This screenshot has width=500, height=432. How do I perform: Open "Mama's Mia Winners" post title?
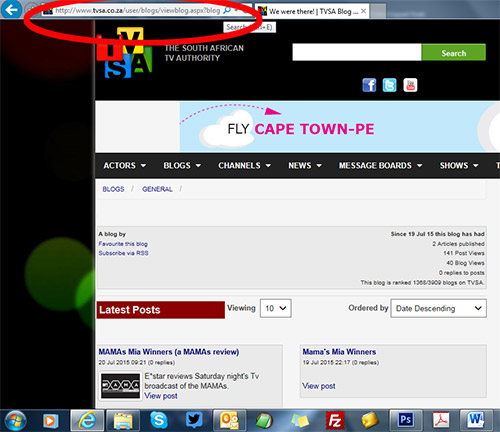click(x=339, y=352)
